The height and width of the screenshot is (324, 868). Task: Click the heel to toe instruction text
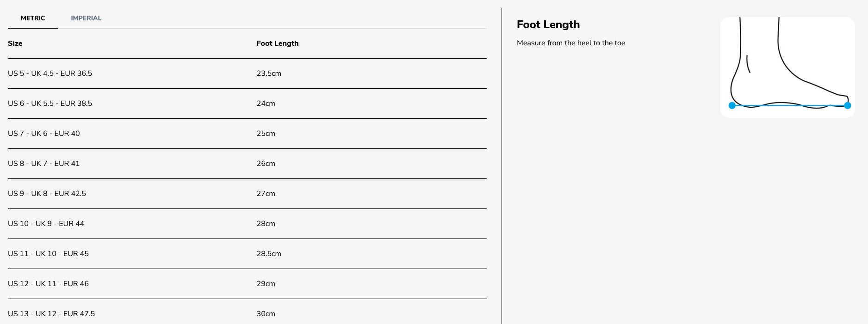(x=571, y=43)
